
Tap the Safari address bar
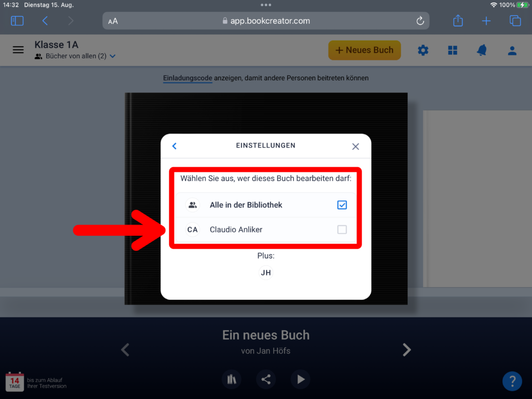[265, 21]
